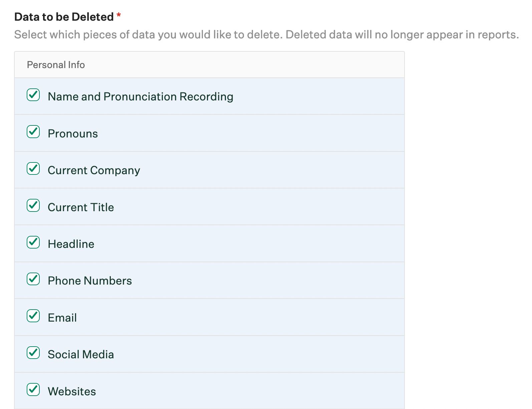532x409 pixels.
Task: Click the 'Email' label text
Action: coord(62,318)
